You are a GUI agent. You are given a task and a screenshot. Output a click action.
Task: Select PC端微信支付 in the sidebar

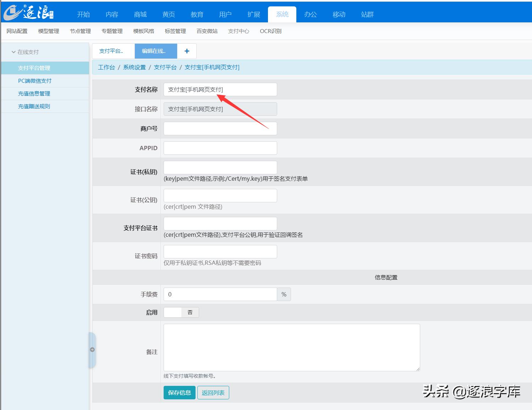coord(34,81)
